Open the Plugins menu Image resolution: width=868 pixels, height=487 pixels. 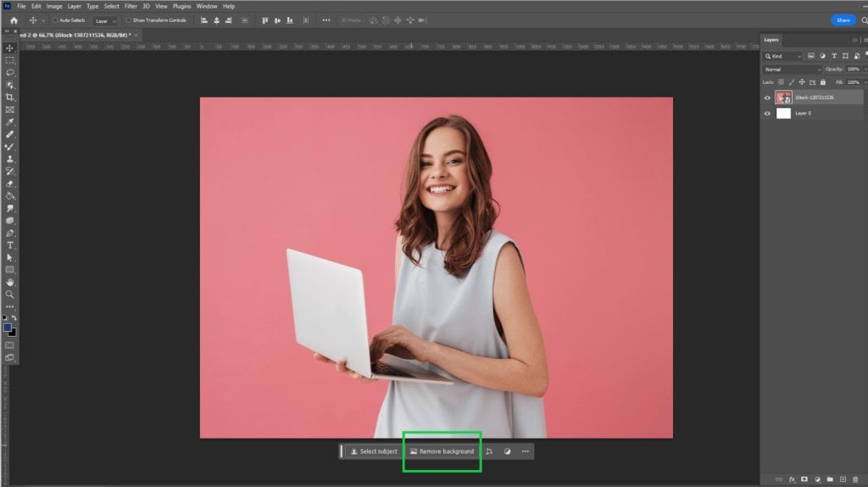coord(181,6)
